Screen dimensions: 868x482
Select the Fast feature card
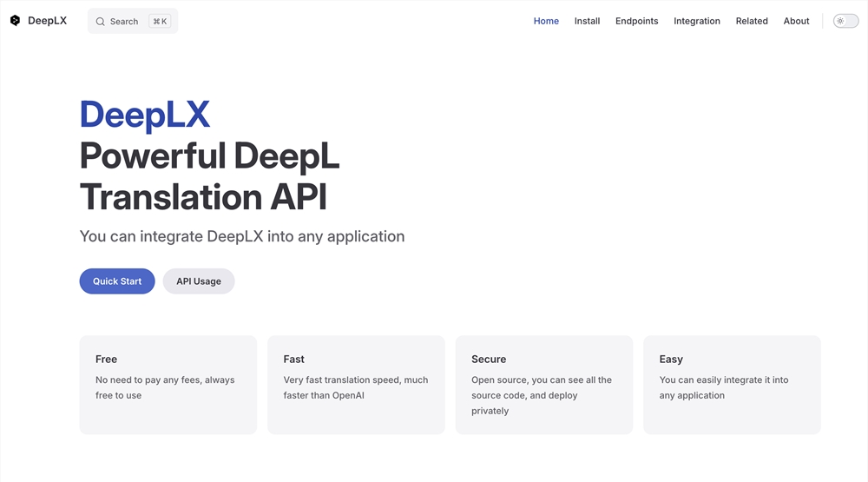click(356, 385)
